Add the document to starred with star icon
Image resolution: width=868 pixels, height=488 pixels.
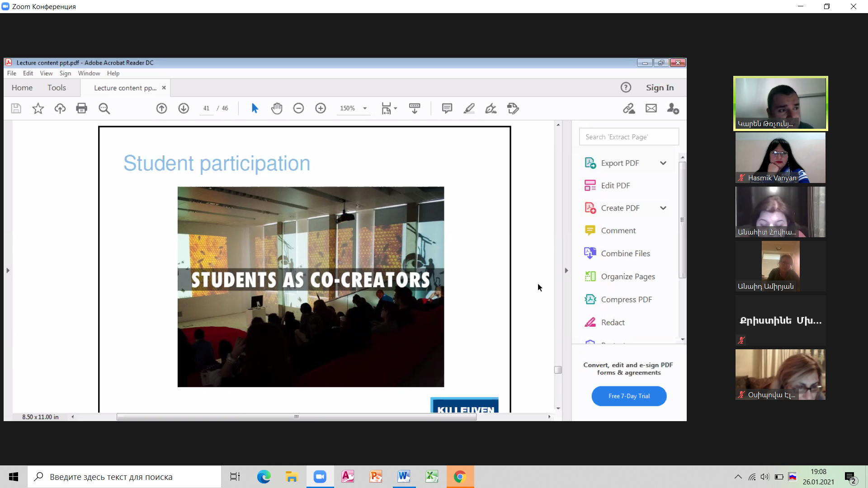tap(38, 108)
